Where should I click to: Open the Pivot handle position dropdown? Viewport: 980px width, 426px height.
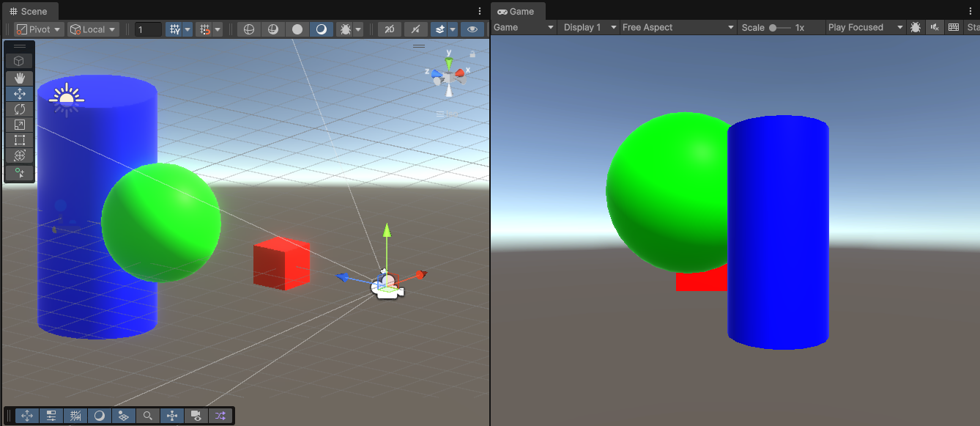[39, 29]
